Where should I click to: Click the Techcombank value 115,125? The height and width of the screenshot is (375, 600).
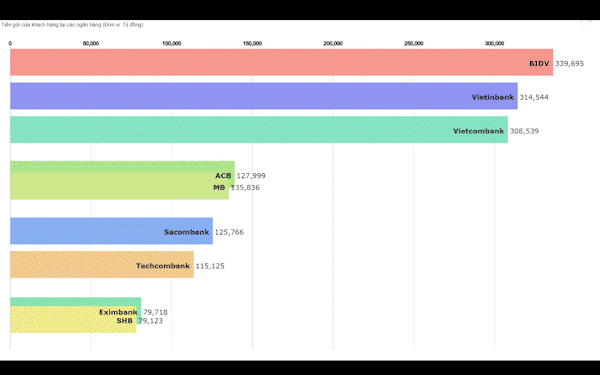click(210, 266)
